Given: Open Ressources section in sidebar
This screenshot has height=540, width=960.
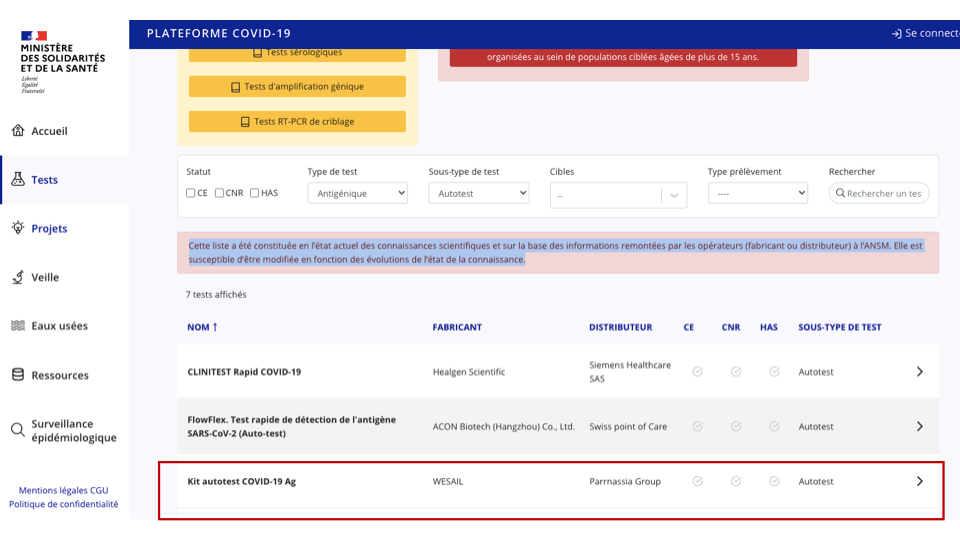Looking at the screenshot, I should pyautogui.click(x=64, y=375).
